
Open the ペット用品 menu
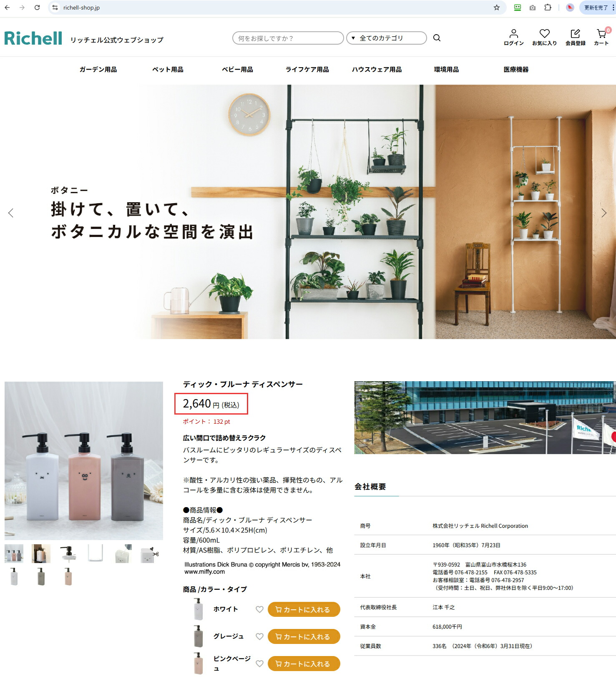pos(168,70)
